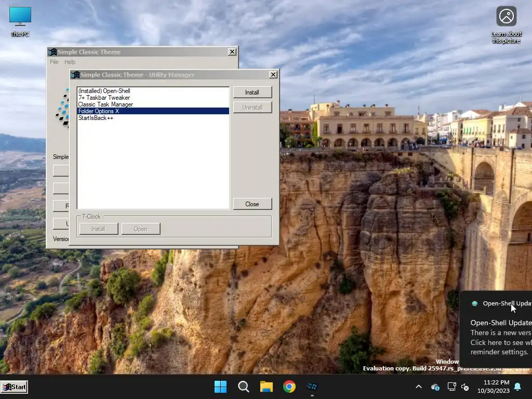Launch Google Chrome from taskbar
Screen dimensions: 532x399
pyautogui.click(x=289, y=387)
